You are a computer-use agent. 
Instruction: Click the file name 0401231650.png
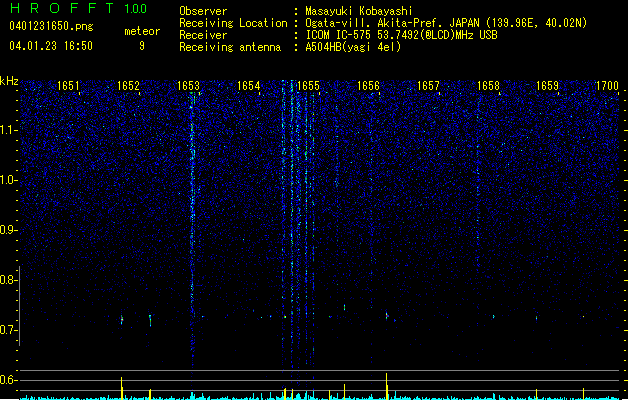click(51, 26)
